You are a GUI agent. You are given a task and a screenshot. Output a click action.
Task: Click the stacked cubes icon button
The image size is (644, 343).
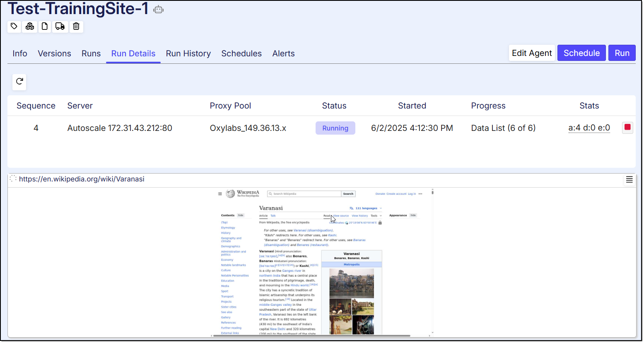(30, 27)
